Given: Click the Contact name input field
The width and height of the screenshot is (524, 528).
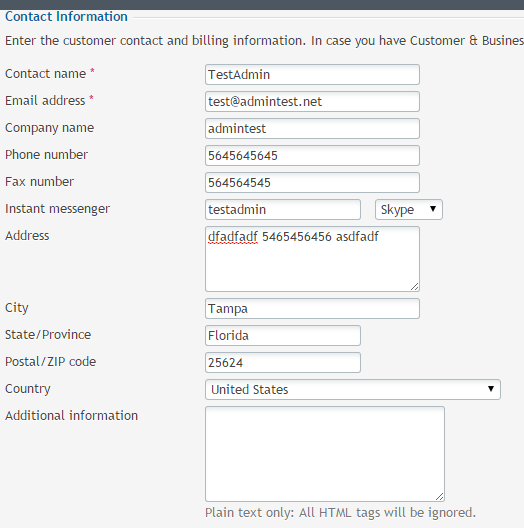Looking at the screenshot, I should coord(312,74).
